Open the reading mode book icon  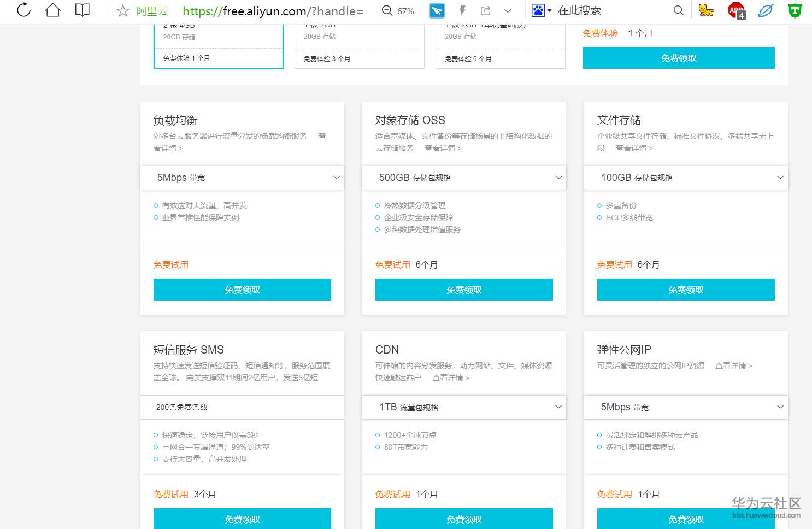(x=82, y=10)
